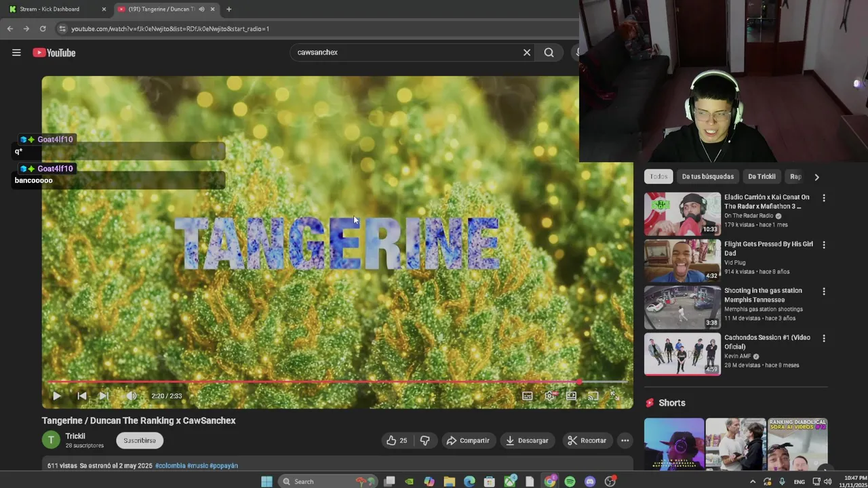
Task: Show more filter chips with right arrow
Action: 816,177
